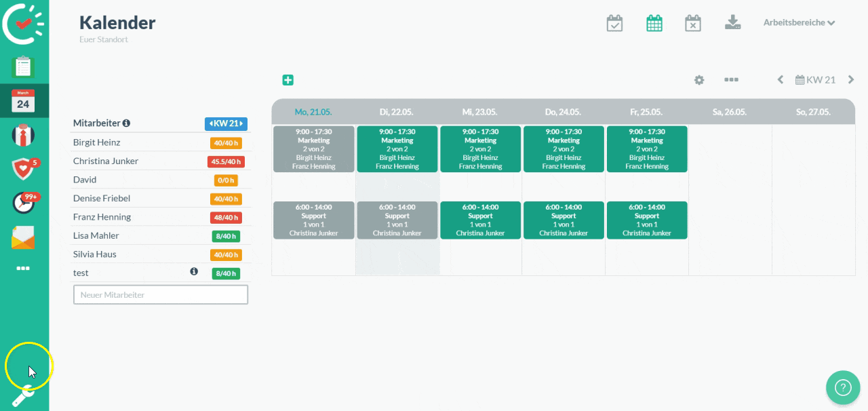This screenshot has height=411, width=868.
Task: Open the wrench settings icon
Action: pyautogui.click(x=22, y=395)
